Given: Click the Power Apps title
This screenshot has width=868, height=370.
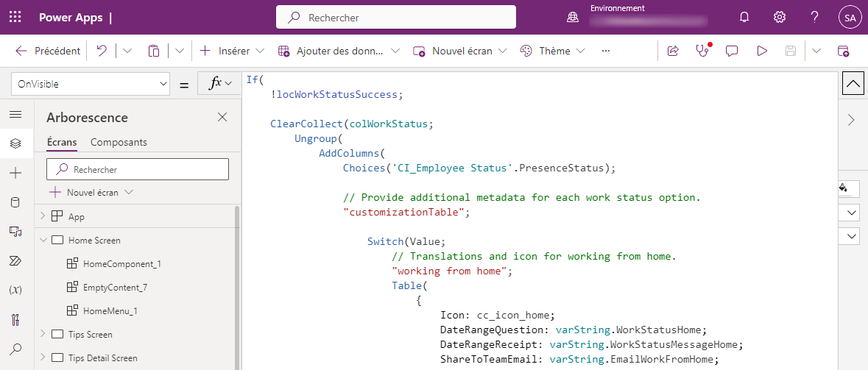Looking at the screenshot, I should (70, 18).
